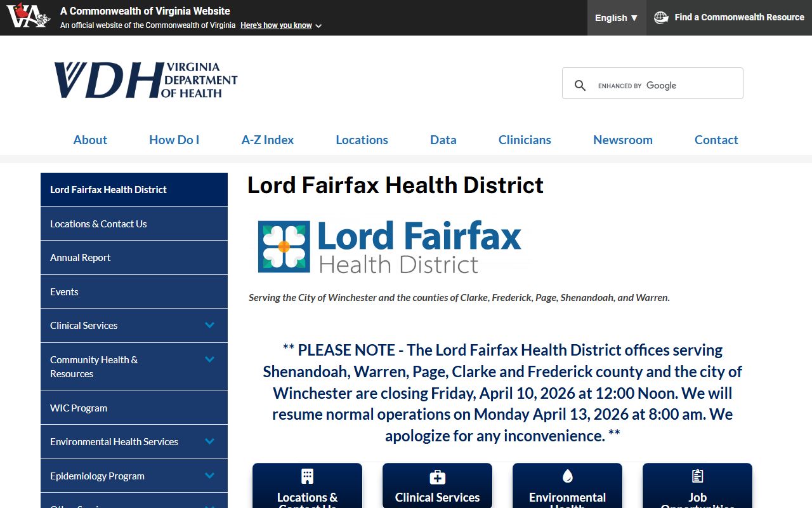Viewport: 812px width, 508px height.
Task: Expand the Clinical Services sidebar chevron
Action: [210, 325]
